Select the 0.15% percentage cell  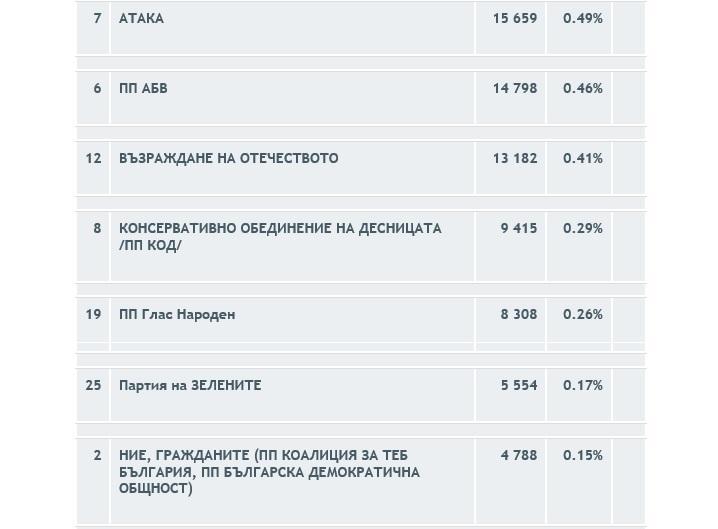(582, 455)
